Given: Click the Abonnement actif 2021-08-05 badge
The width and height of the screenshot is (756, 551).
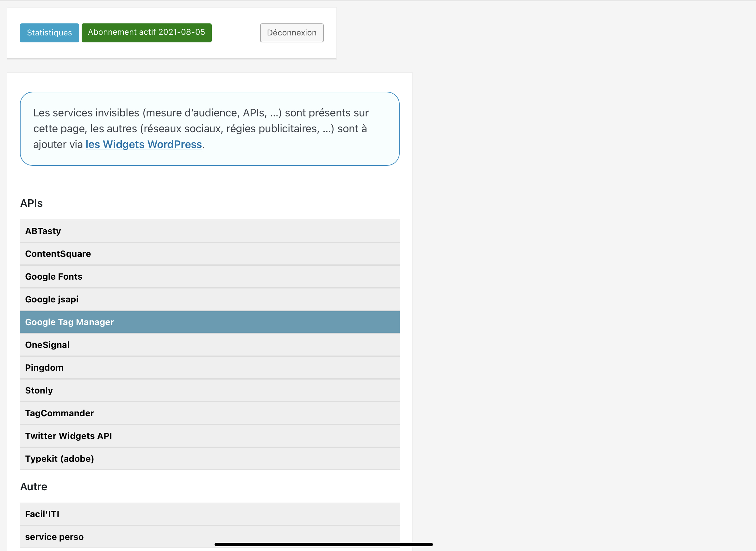Looking at the screenshot, I should [x=147, y=33].
